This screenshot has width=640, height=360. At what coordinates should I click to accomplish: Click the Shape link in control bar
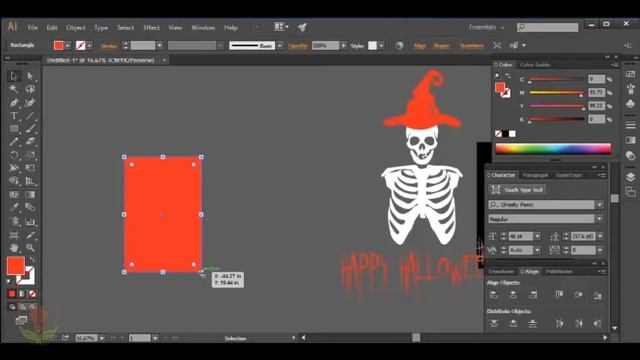(441, 46)
